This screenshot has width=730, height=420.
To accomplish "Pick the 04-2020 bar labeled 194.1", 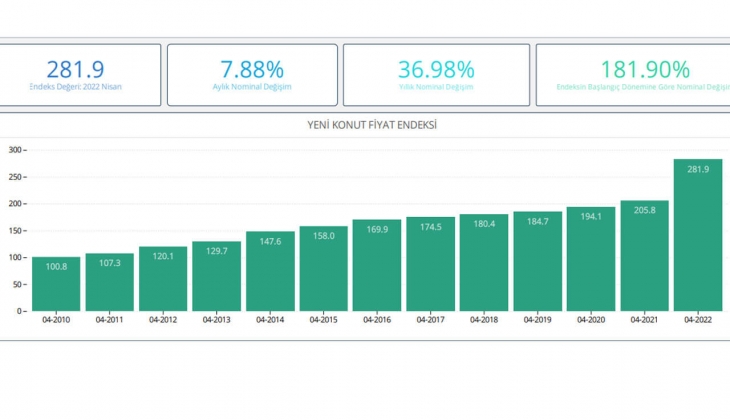I will 591,259.
